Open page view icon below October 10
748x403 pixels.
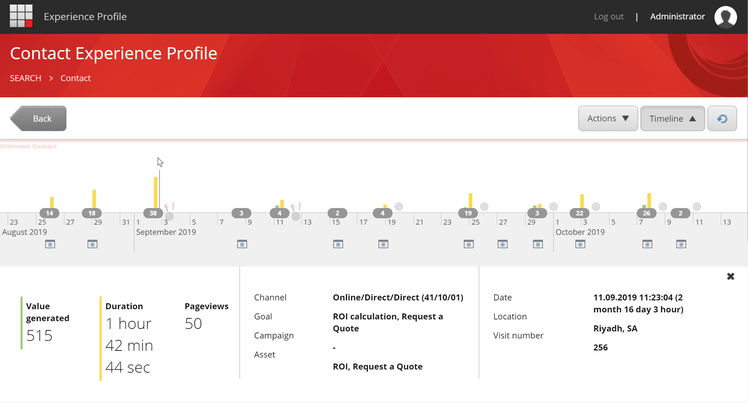tap(681, 244)
